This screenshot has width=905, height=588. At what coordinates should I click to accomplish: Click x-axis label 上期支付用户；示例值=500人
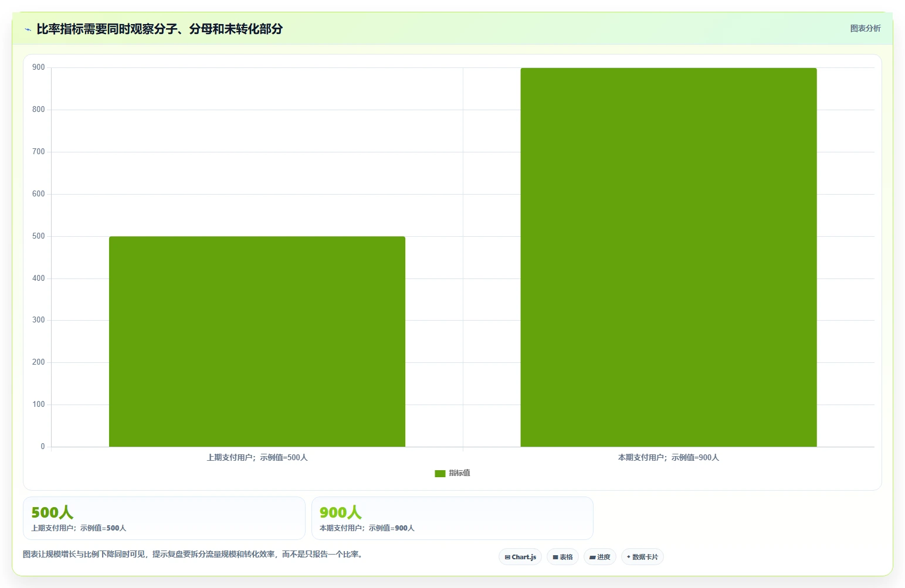[257, 457]
